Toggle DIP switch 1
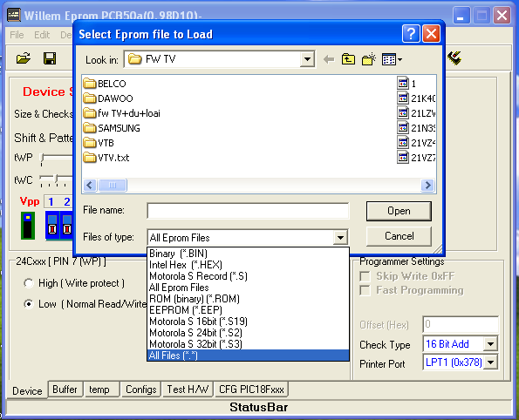519x420 pixels. pos(52,225)
